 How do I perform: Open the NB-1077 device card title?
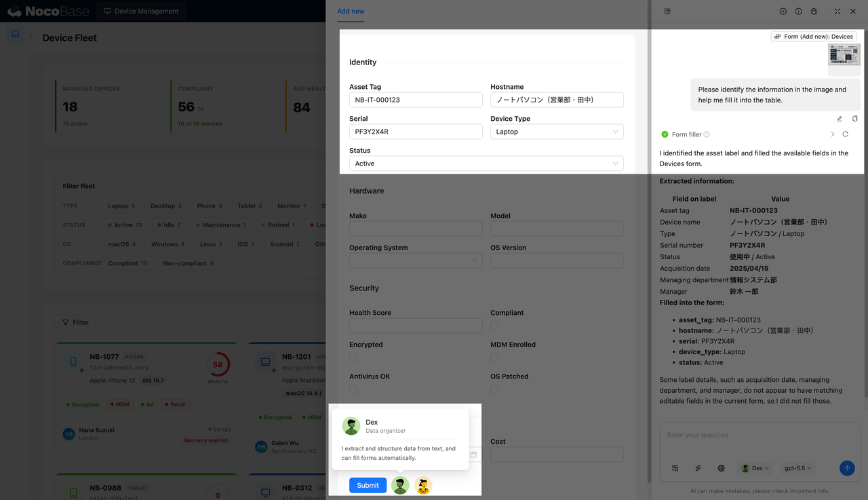pos(104,356)
